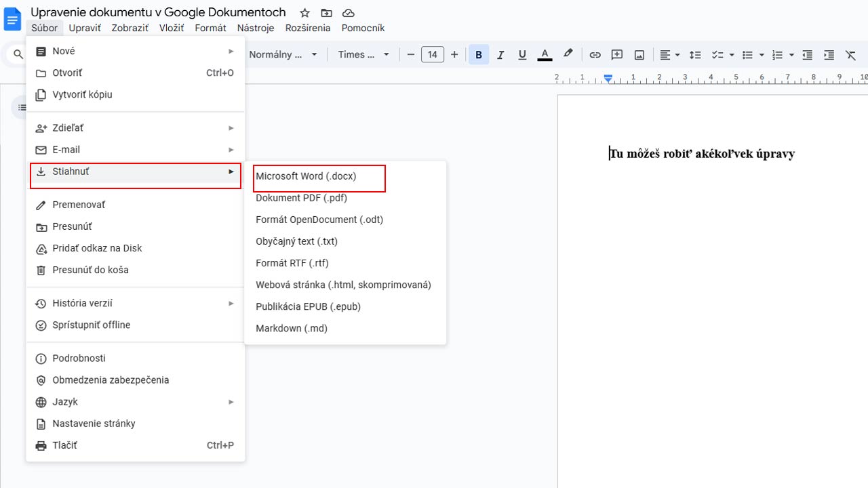This screenshot has width=868, height=488.
Task: Open the Times font family dropdown
Action: [x=363, y=55]
